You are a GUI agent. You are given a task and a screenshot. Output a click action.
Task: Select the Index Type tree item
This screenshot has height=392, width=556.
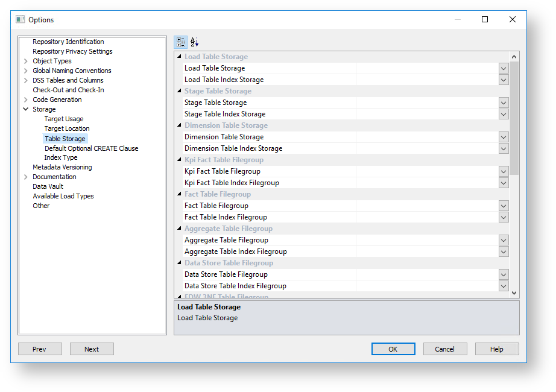(61, 157)
